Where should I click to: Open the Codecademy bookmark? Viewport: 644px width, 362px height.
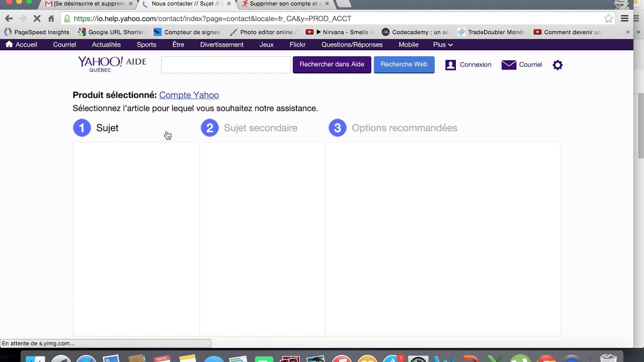click(415, 32)
